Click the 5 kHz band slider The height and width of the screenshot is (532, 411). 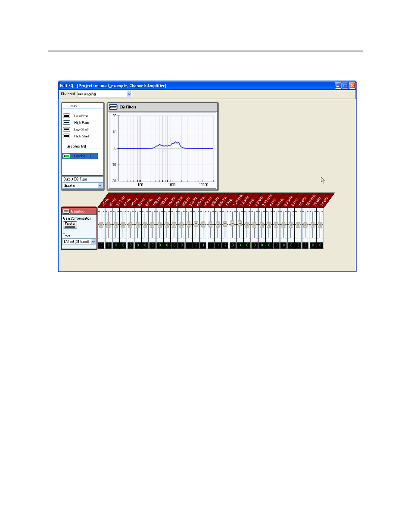click(276, 225)
